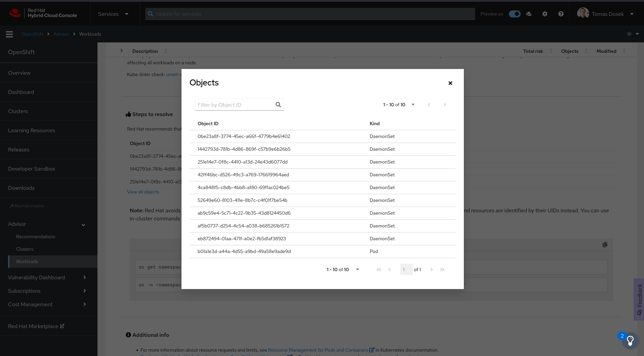Screen dimensions: 644x356
Task: Copy commands with the clipboard icon
Action: click(605, 245)
